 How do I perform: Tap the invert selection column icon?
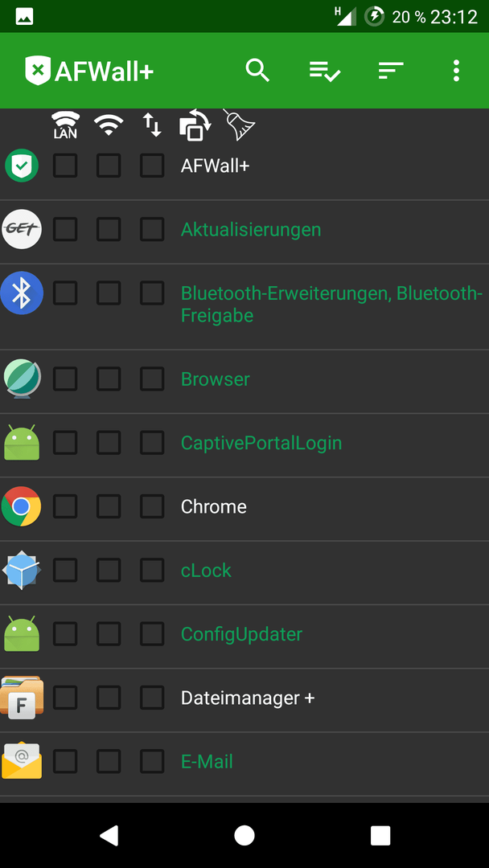click(x=195, y=125)
